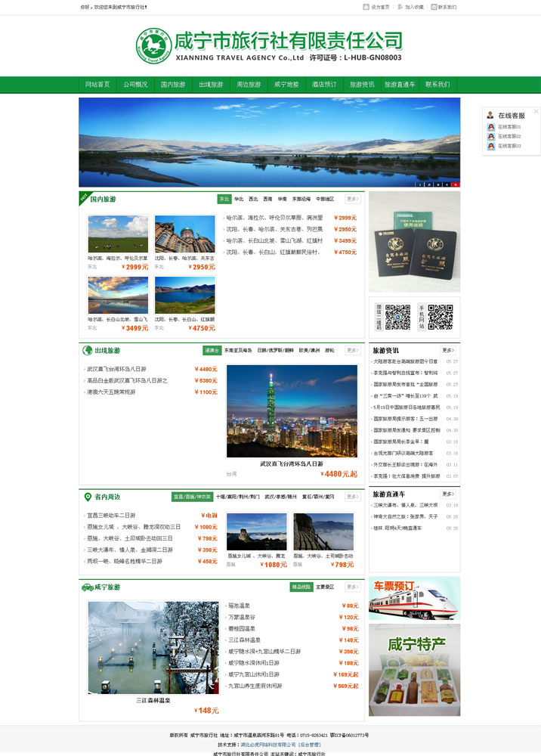Expand 更多 in the 旅游直通车 panel

coord(448,494)
